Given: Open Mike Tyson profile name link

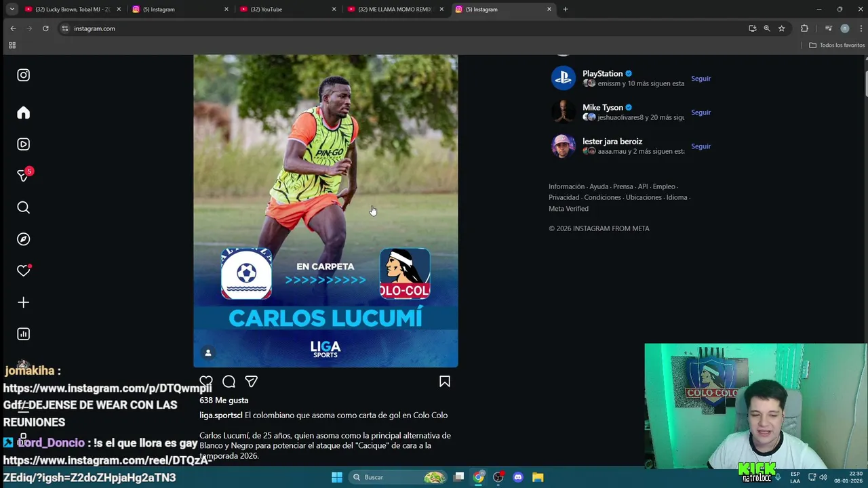Looking at the screenshot, I should coord(603,107).
